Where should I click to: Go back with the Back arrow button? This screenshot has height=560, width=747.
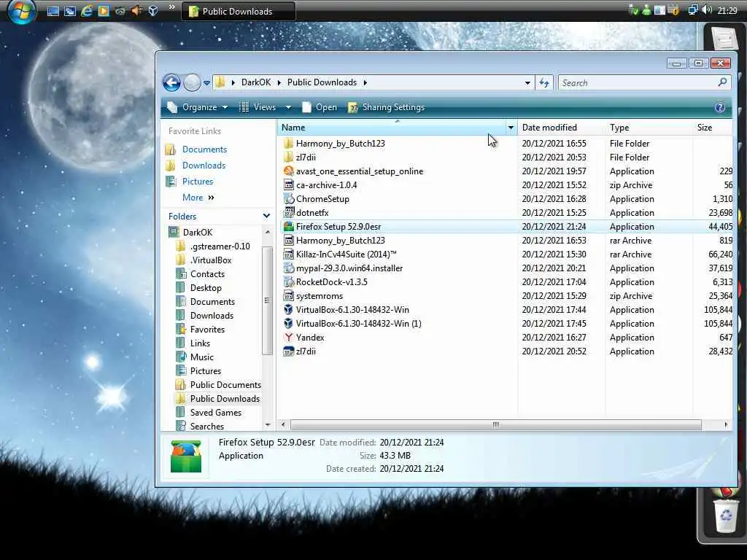click(x=171, y=83)
